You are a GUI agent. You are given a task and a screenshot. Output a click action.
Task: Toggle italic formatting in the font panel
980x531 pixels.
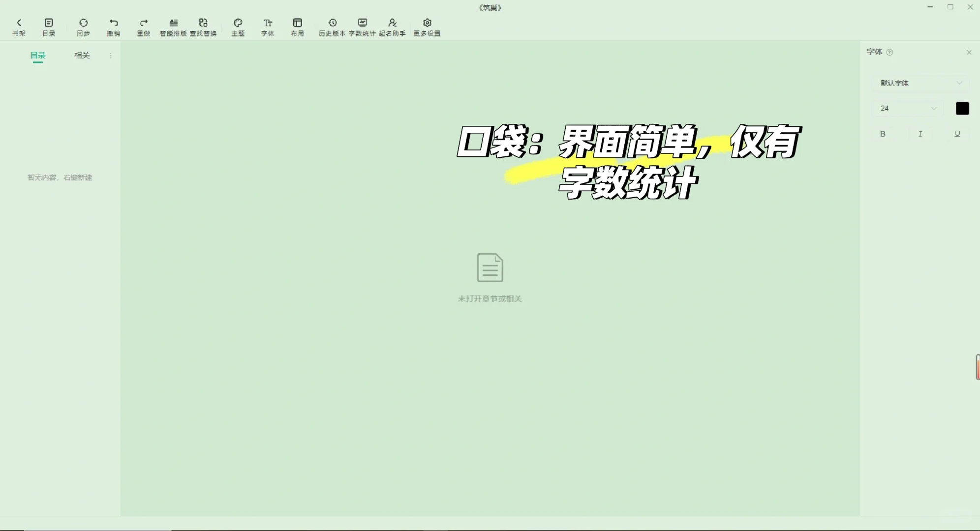pos(920,134)
